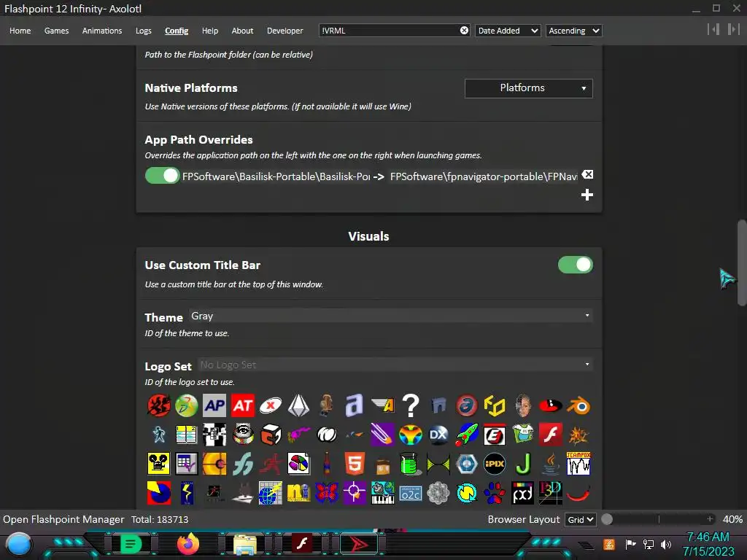
Task: Remove the Basilisk app path override
Action: point(587,175)
